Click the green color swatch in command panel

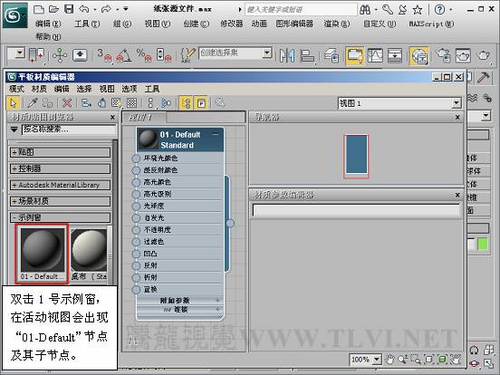(x=482, y=244)
